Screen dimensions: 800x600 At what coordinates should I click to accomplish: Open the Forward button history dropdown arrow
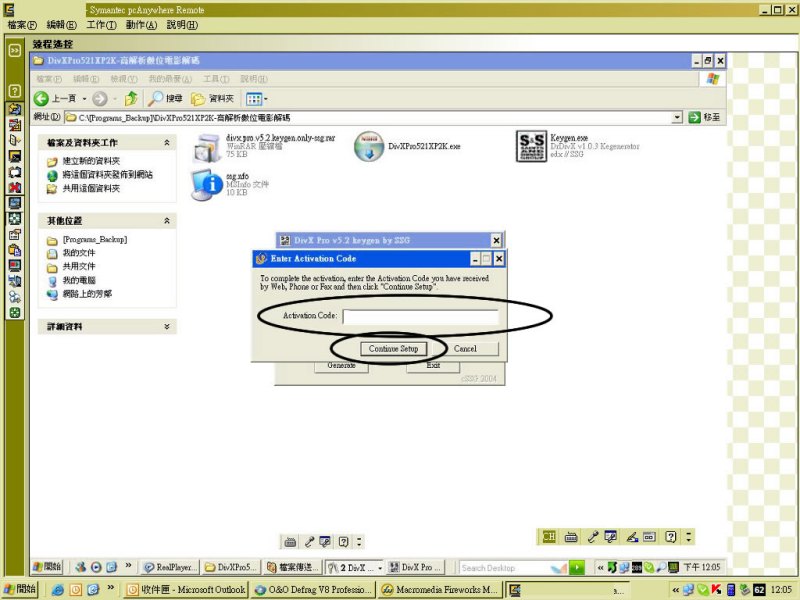(115, 99)
